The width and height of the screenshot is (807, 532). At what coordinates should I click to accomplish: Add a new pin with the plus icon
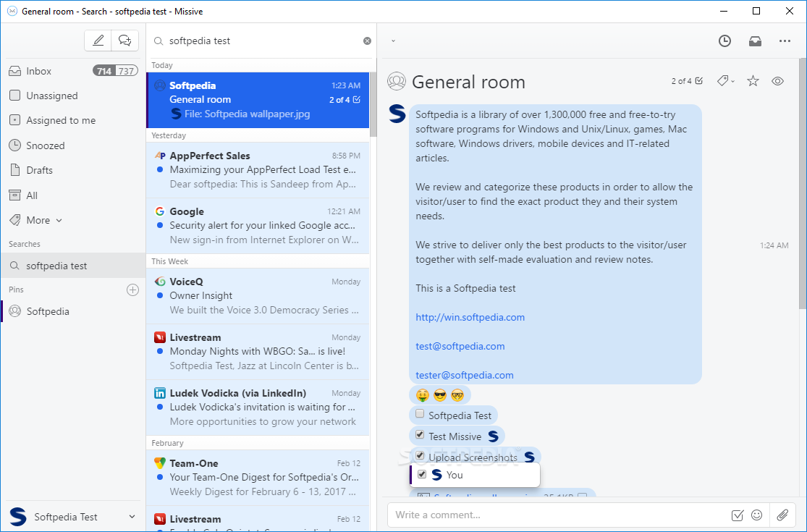(132, 290)
